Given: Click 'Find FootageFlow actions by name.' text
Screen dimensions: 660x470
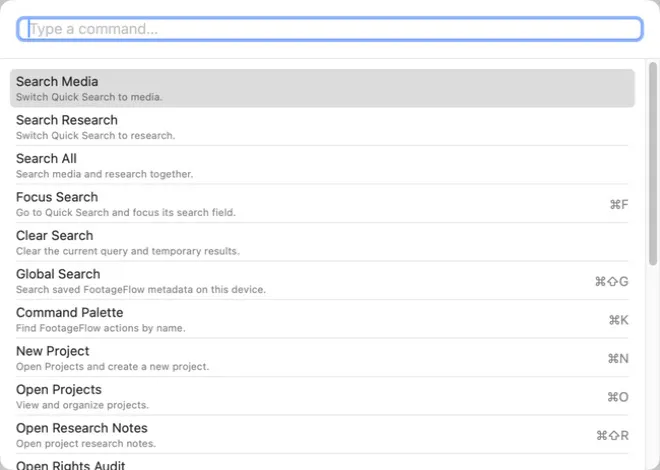Looking at the screenshot, I should tap(101, 328).
